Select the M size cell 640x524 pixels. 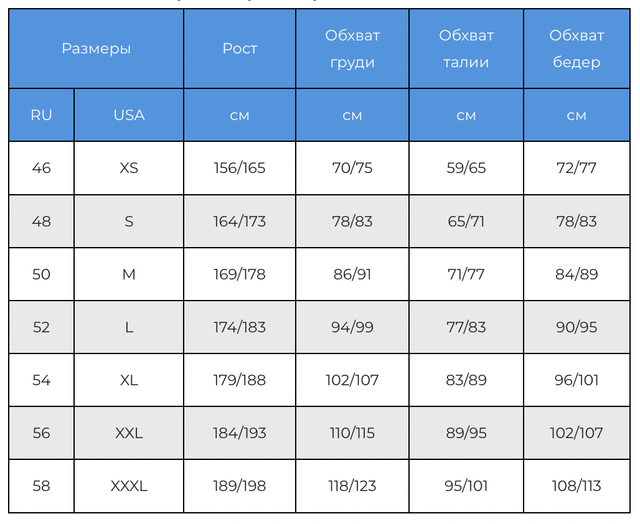(129, 274)
